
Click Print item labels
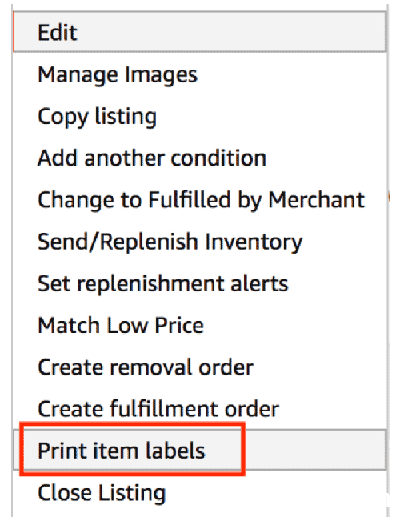click(x=199, y=450)
